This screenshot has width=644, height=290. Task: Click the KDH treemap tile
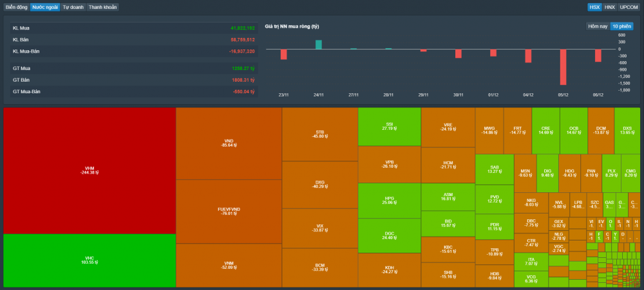tap(390, 270)
